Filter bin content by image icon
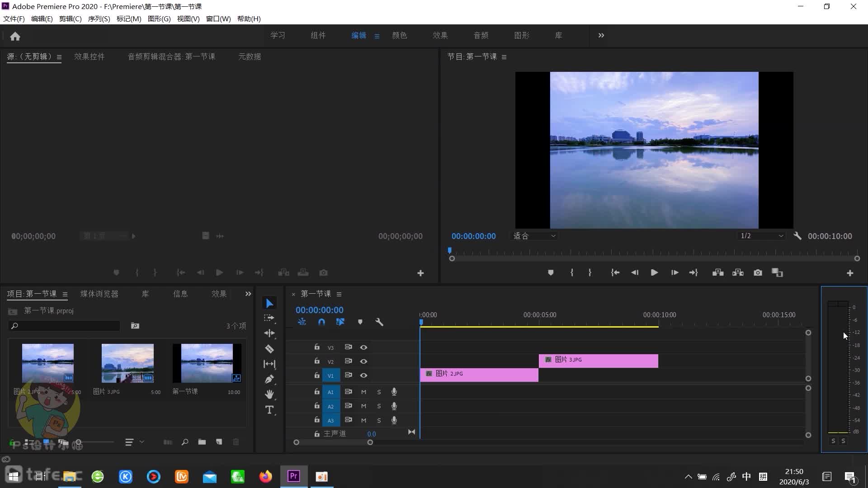The image size is (868, 488). 135,326
